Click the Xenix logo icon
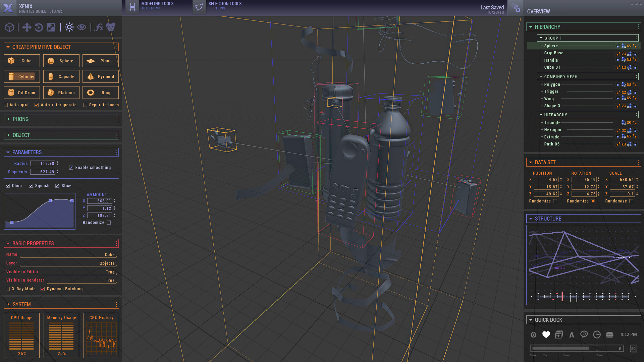Screen dimensions: 644x362 (8, 8)
